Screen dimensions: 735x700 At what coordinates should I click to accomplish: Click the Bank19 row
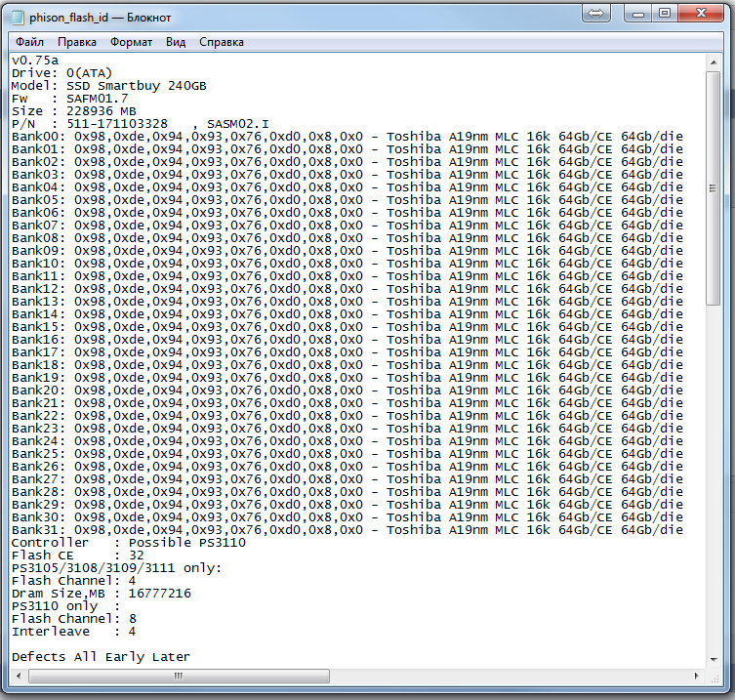pos(347,378)
